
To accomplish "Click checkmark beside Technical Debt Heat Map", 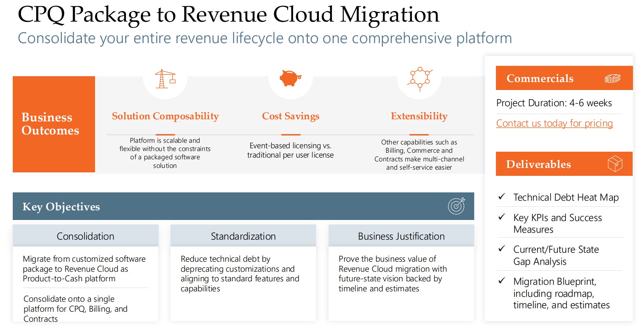I will (502, 197).
